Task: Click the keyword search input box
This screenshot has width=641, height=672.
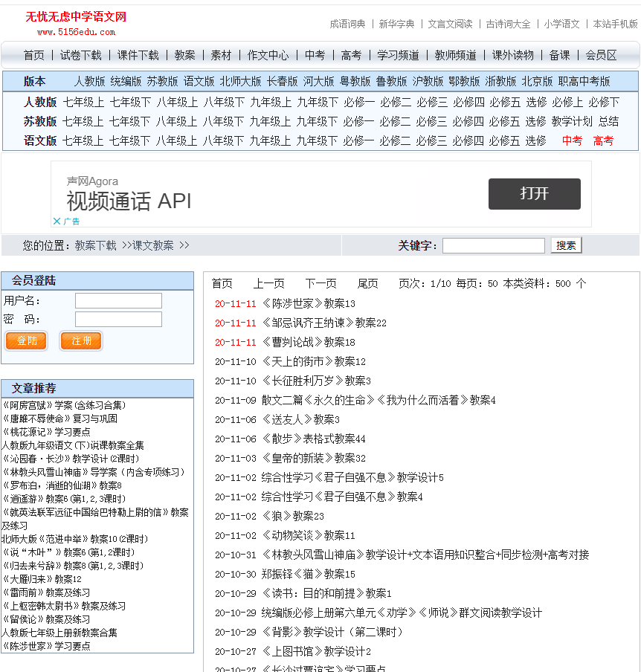Action: tap(493, 245)
